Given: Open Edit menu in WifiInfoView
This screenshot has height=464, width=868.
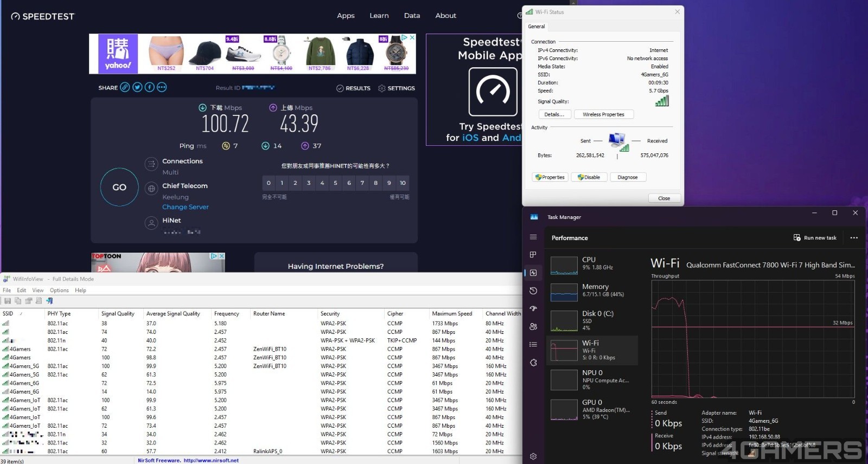Looking at the screenshot, I should (x=22, y=291).
